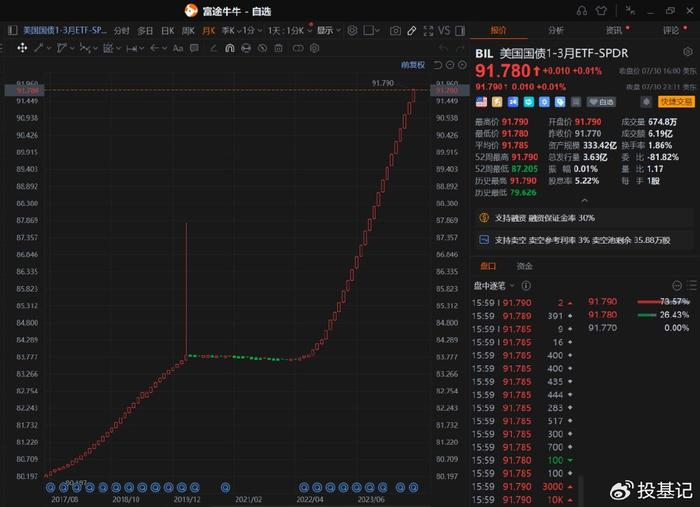
Task: Open the 分析 tab
Action: (x=556, y=30)
